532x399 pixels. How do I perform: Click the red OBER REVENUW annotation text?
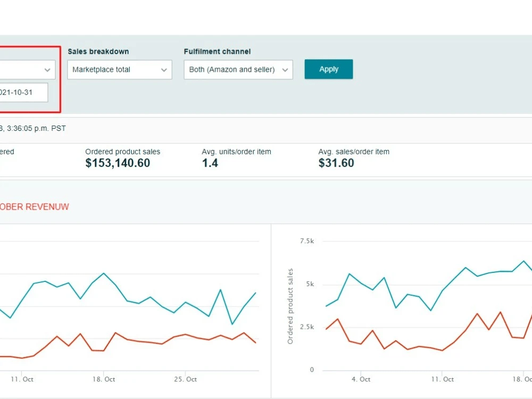[x=34, y=207]
